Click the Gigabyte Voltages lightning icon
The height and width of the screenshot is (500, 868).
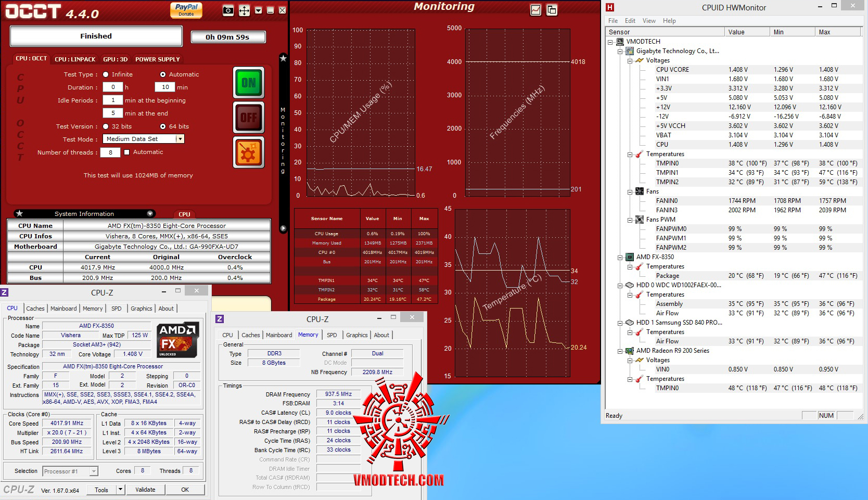click(640, 60)
